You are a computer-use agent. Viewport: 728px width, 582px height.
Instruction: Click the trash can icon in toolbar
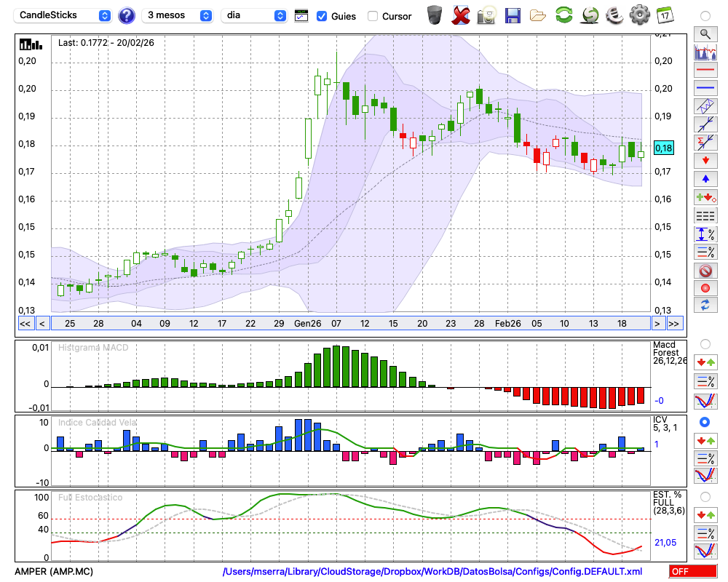(x=435, y=15)
